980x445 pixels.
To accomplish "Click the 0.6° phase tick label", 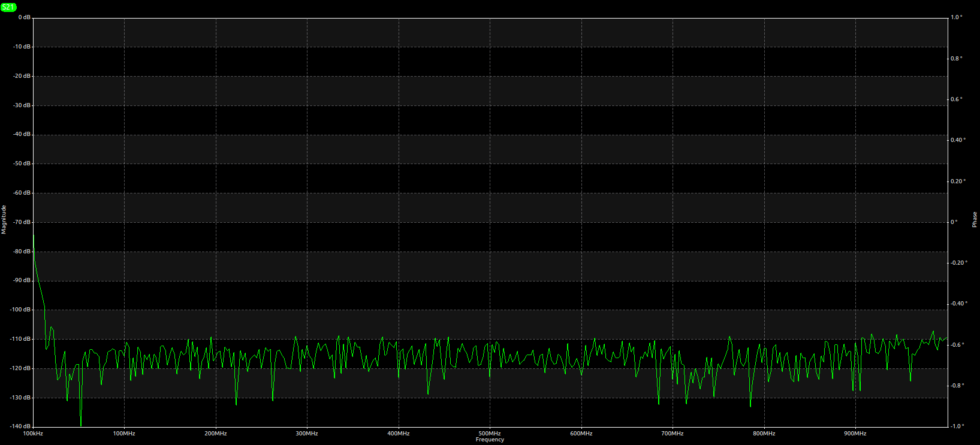I will pos(957,99).
